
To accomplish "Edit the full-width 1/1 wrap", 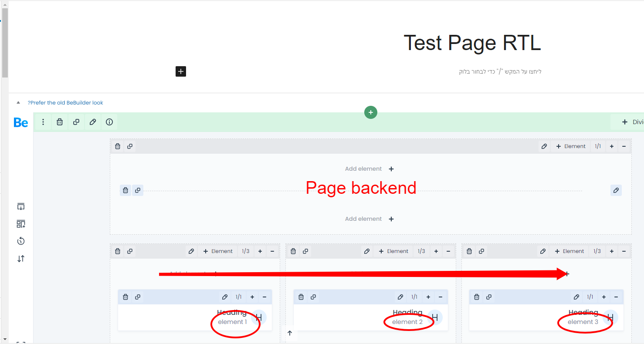I will tap(544, 146).
